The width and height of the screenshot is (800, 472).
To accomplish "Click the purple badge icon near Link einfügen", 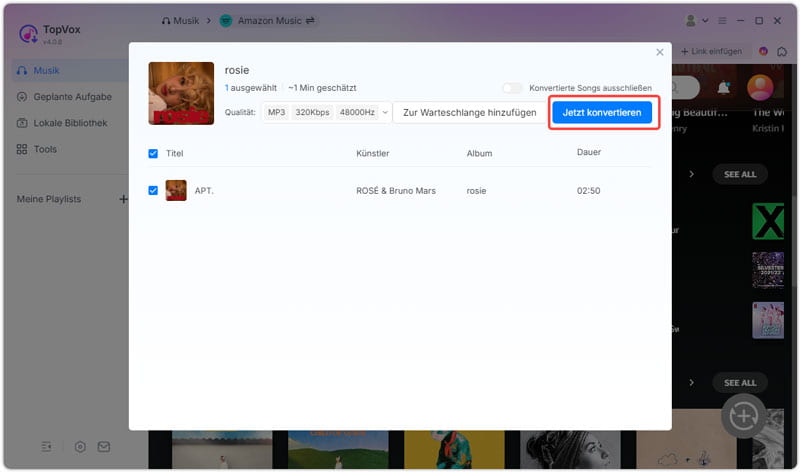I will [x=763, y=52].
